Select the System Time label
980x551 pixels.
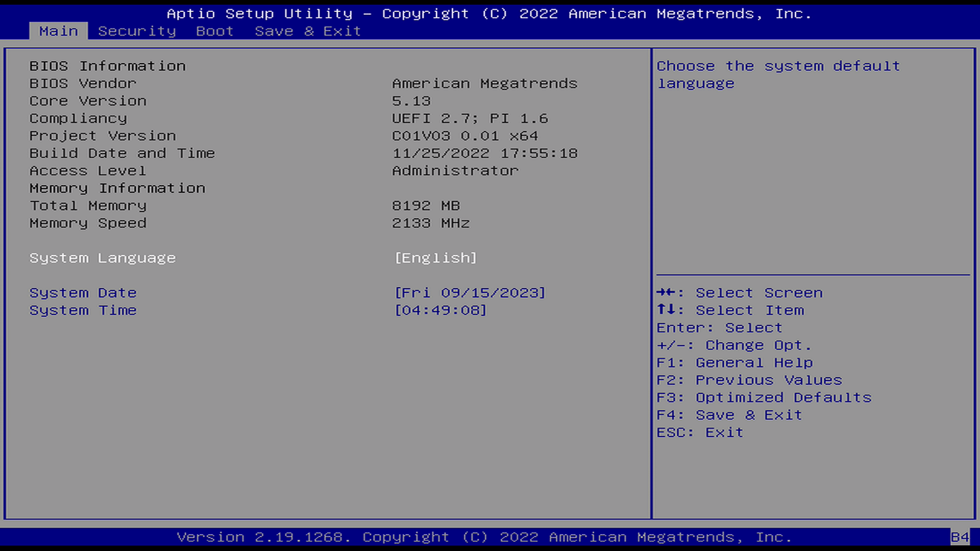click(x=83, y=310)
